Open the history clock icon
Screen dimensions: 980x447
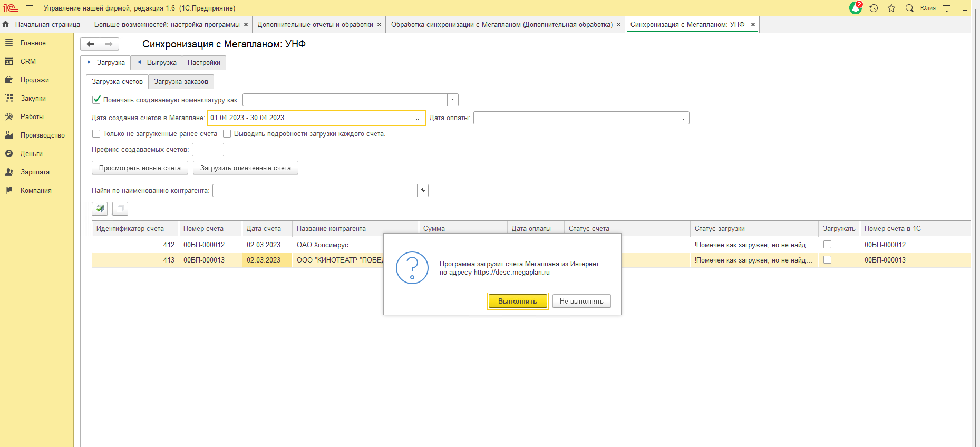874,8
